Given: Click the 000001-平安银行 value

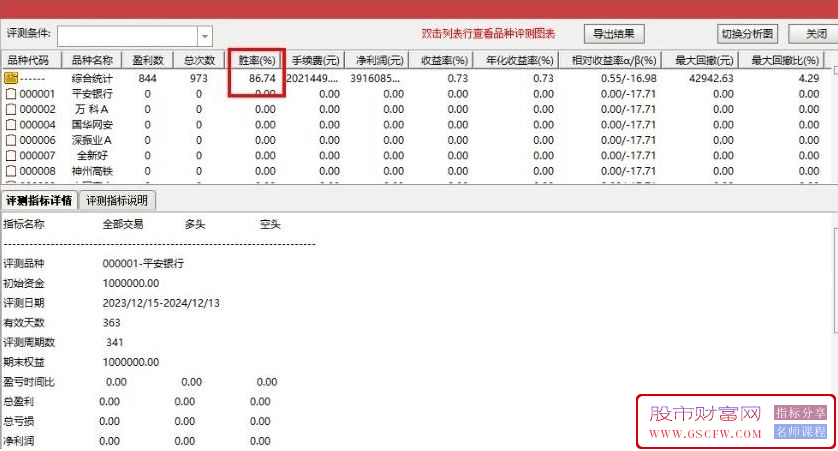Looking at the screenshot, I should coord(143,263).
